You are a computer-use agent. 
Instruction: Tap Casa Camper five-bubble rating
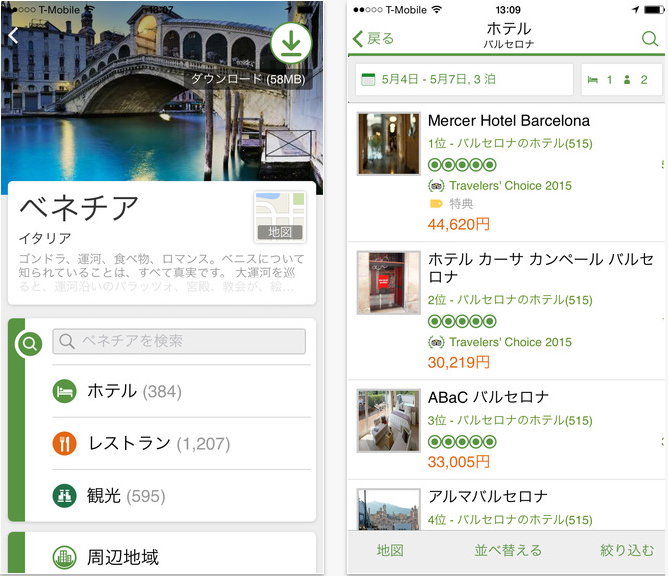point(462,321)
